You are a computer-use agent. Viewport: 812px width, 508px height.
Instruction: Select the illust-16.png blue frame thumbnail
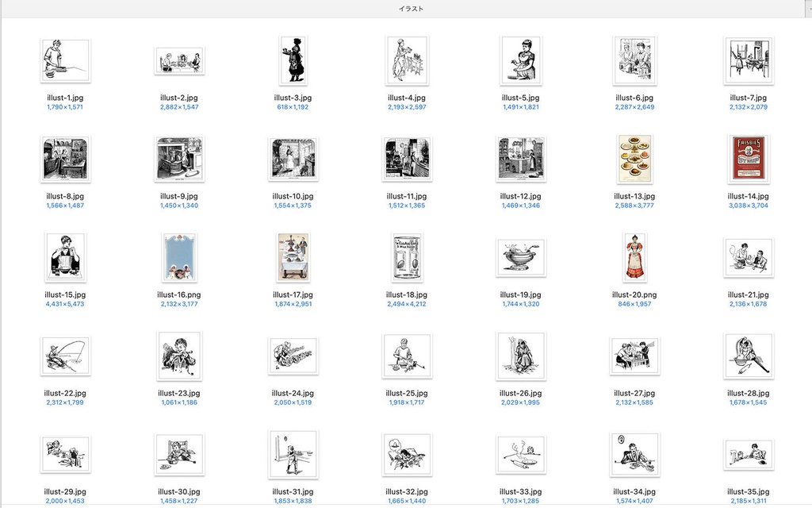(179, 256)
